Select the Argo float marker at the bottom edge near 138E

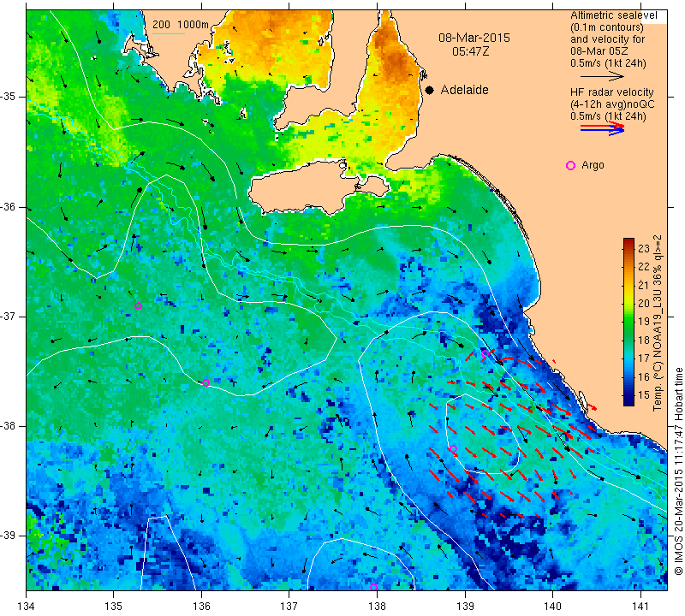[x=373, y=587]
